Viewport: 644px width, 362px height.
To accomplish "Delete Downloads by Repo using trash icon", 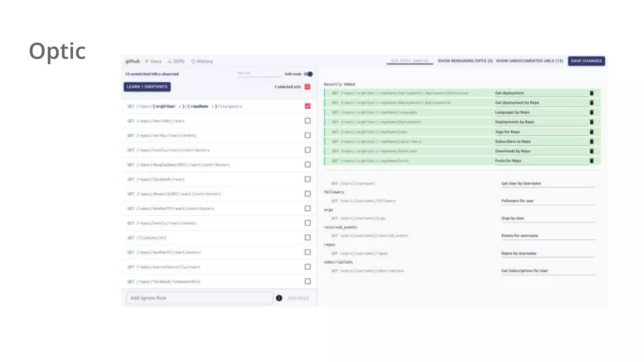I will point(591,151).
